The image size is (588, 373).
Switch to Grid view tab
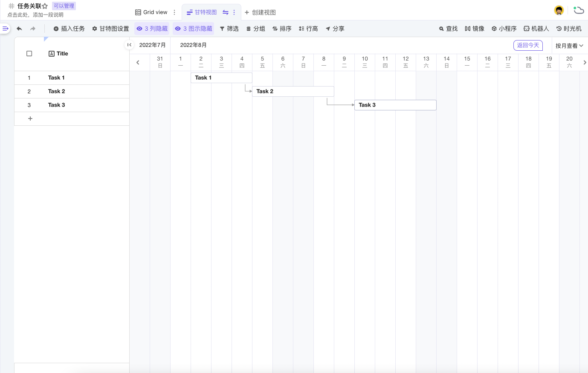tap(151, 12)
